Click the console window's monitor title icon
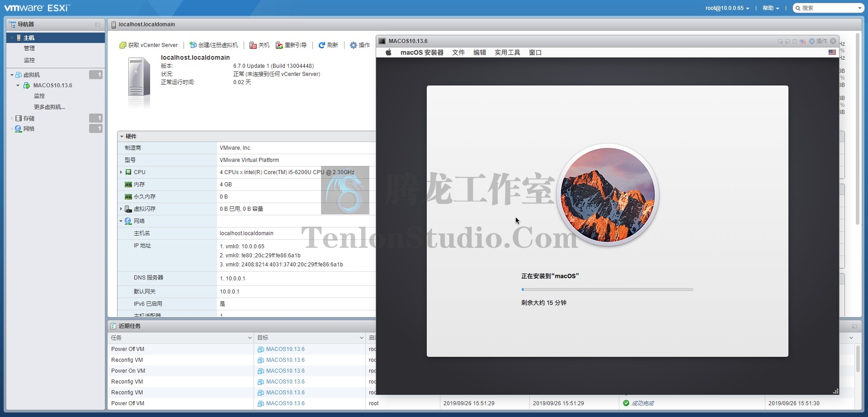Image resolution: width=868 pixels, height=417 pixels. [382, 41]
